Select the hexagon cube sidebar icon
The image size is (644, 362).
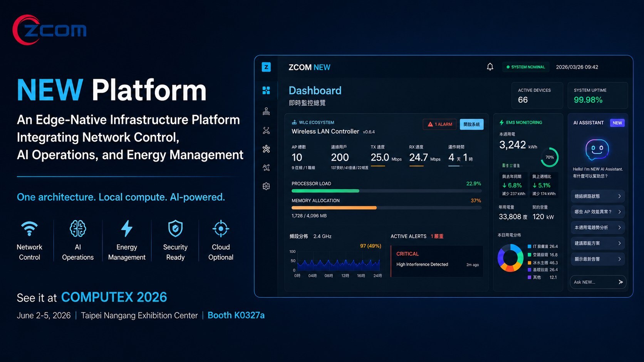(266, 186)
